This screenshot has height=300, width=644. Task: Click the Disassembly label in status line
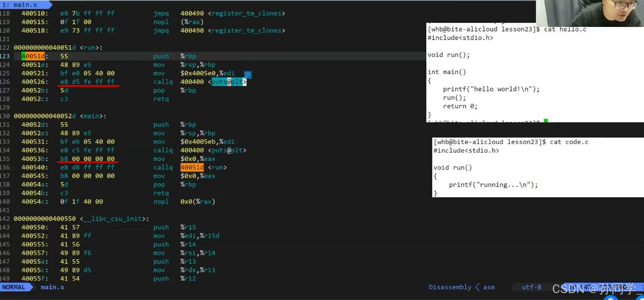(x=450, y=287)
